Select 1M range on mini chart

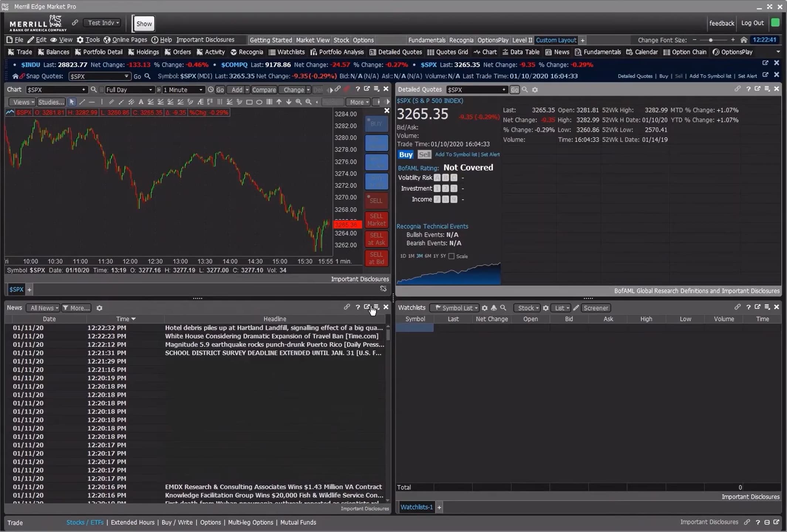coord(411,256)
